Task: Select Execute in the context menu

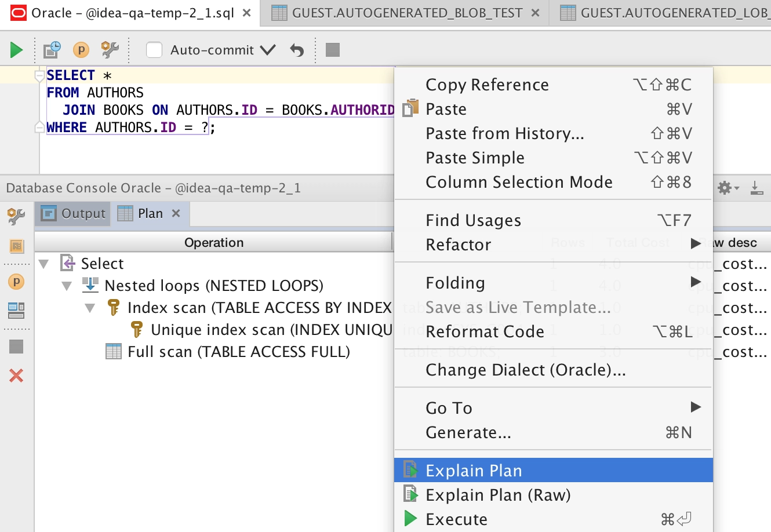Action: pyautogui.click(x=554, y=519)
